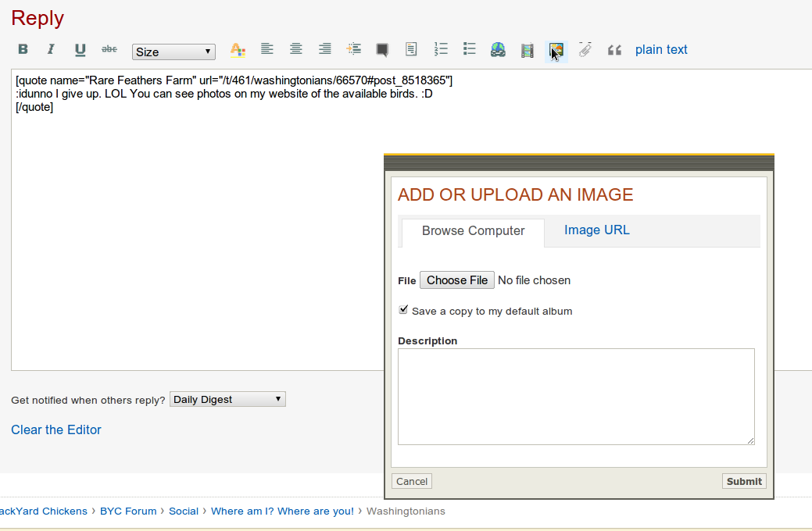Apply italic formatting

point(51,49)
